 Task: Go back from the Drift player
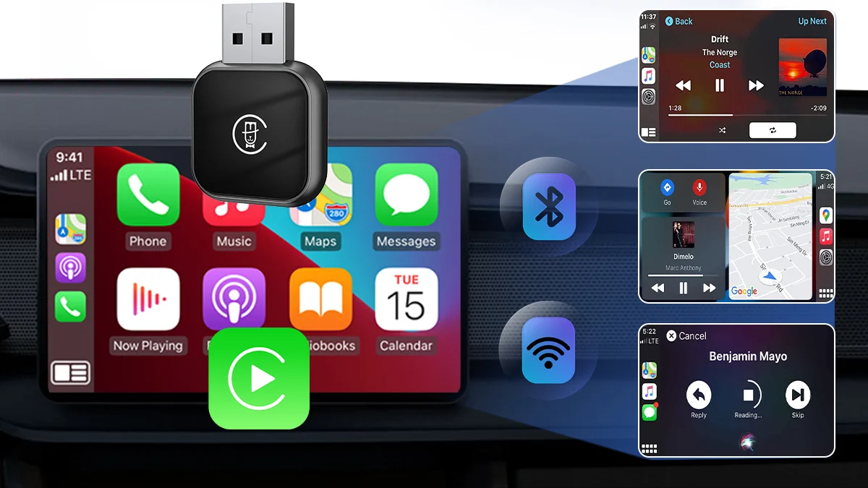click(x=678, y=22)
